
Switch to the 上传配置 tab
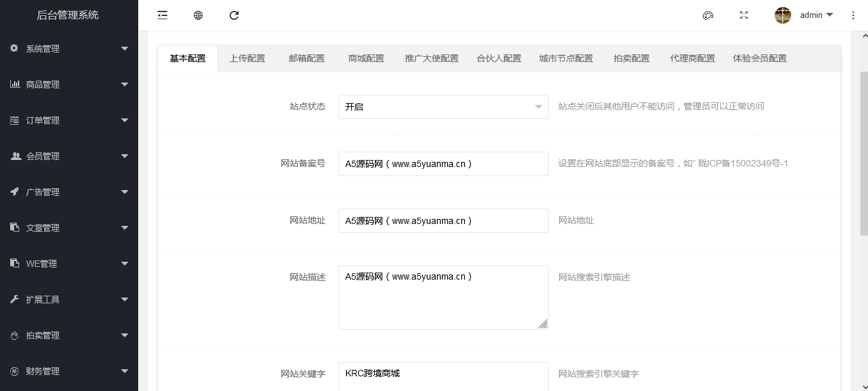pos(247,58)
